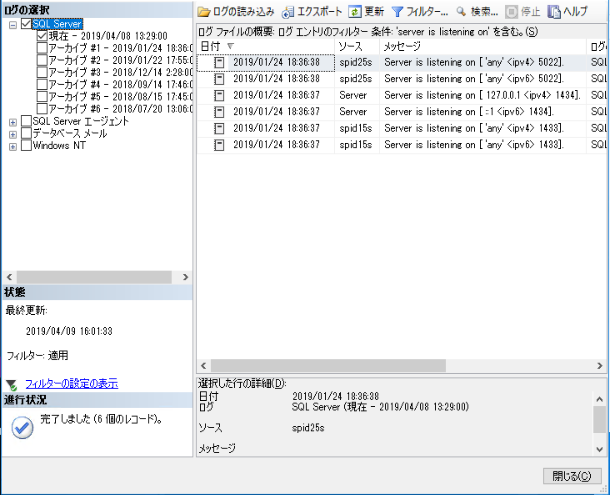
Task: Check the Archive #4 log checkbox
Action: [x=42, y=84]
